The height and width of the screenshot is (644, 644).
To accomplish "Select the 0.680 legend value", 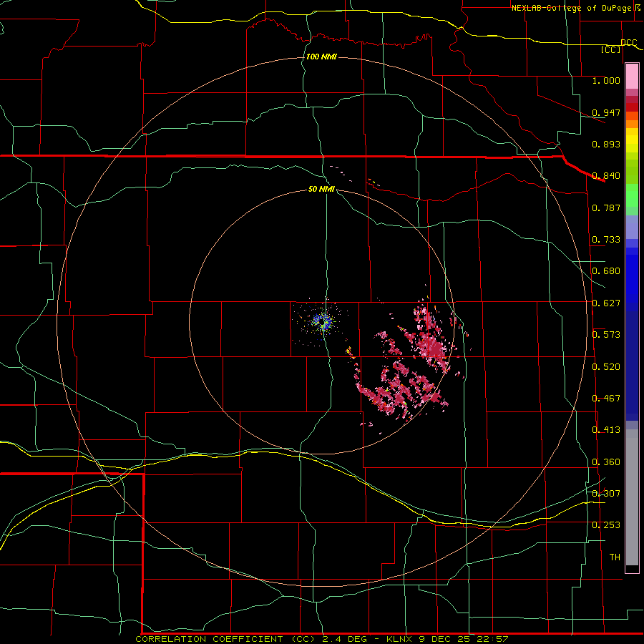I will 606,270.
